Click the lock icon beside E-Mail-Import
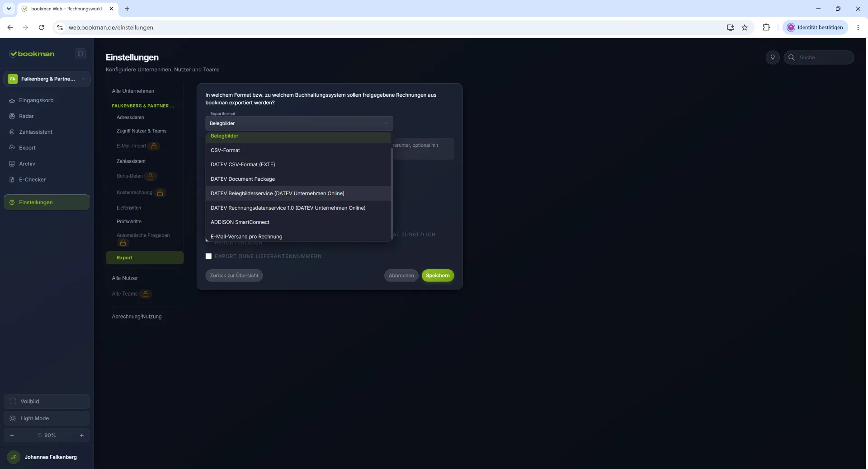This screenshot has height=469, width=868. 154,146
